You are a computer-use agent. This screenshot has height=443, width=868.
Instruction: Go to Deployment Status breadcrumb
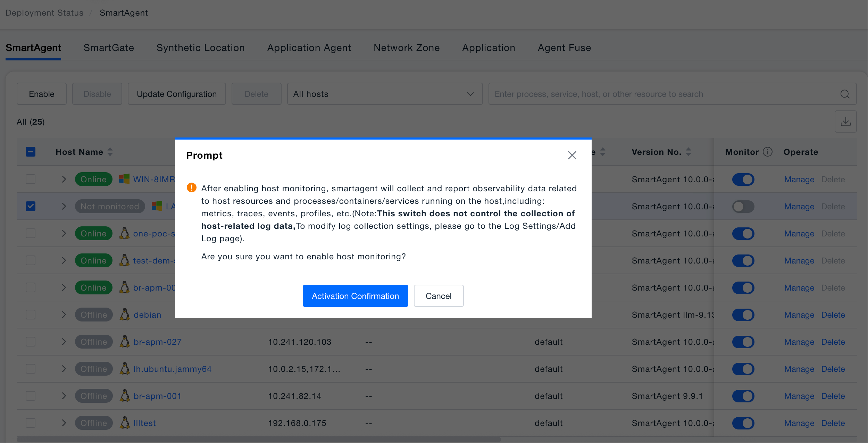(44, 13)
